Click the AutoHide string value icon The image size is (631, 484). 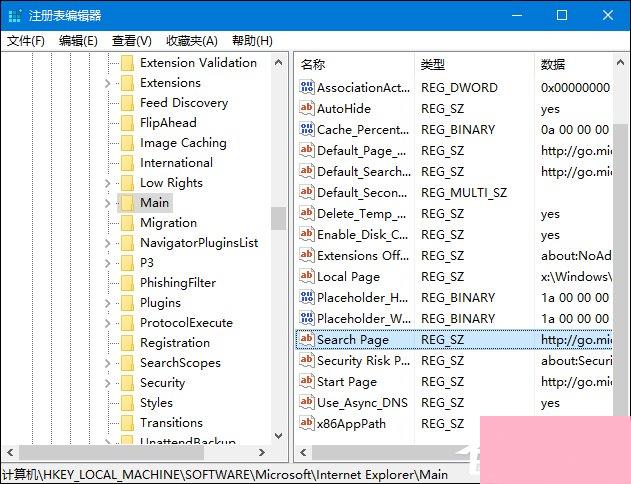coord(307,108)
